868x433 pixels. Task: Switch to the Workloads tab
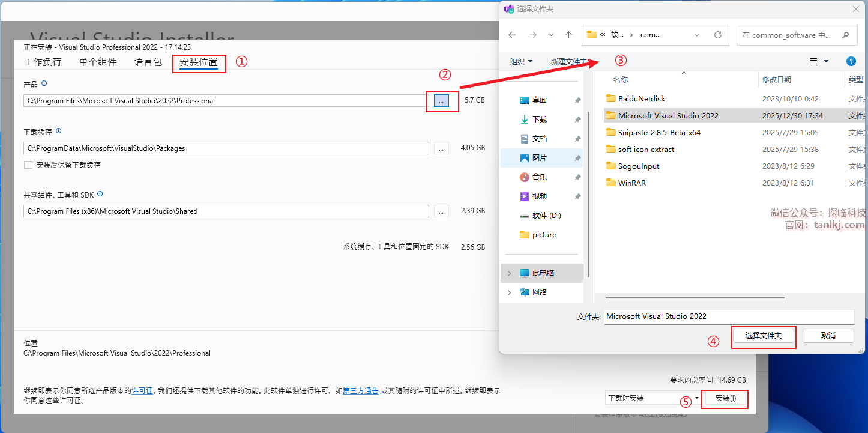[x=43, y=62]
